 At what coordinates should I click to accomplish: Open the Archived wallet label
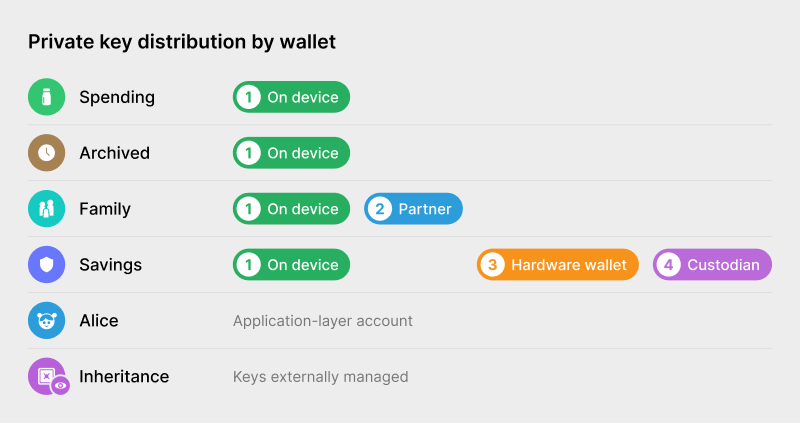coord(114,153)
